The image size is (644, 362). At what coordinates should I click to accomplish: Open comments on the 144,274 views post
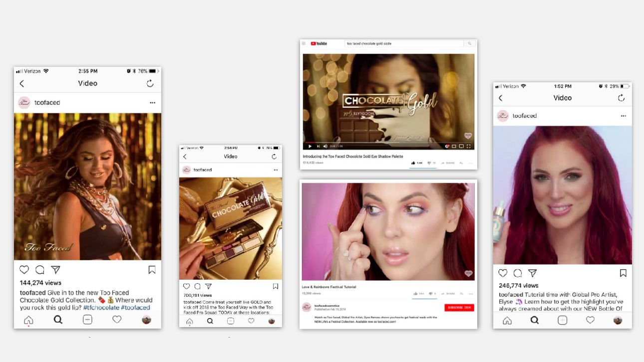[40, 270]
